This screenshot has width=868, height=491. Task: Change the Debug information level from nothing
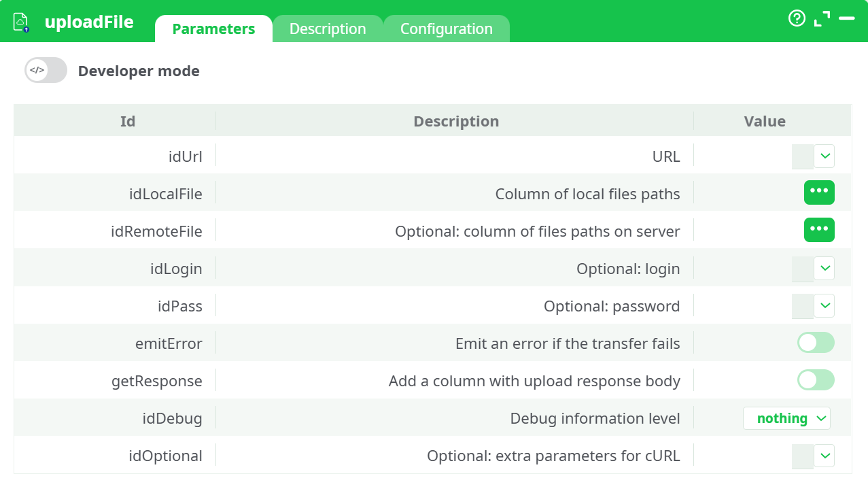(786, 418)
